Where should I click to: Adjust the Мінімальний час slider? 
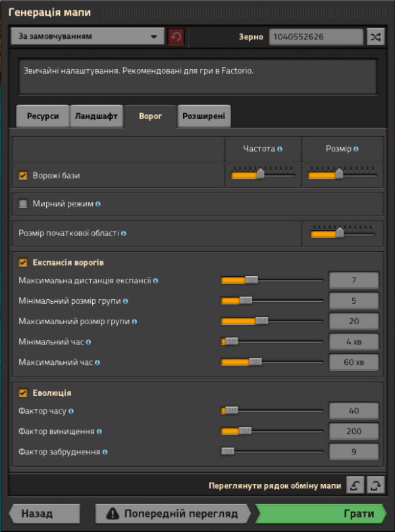(272, 341)
